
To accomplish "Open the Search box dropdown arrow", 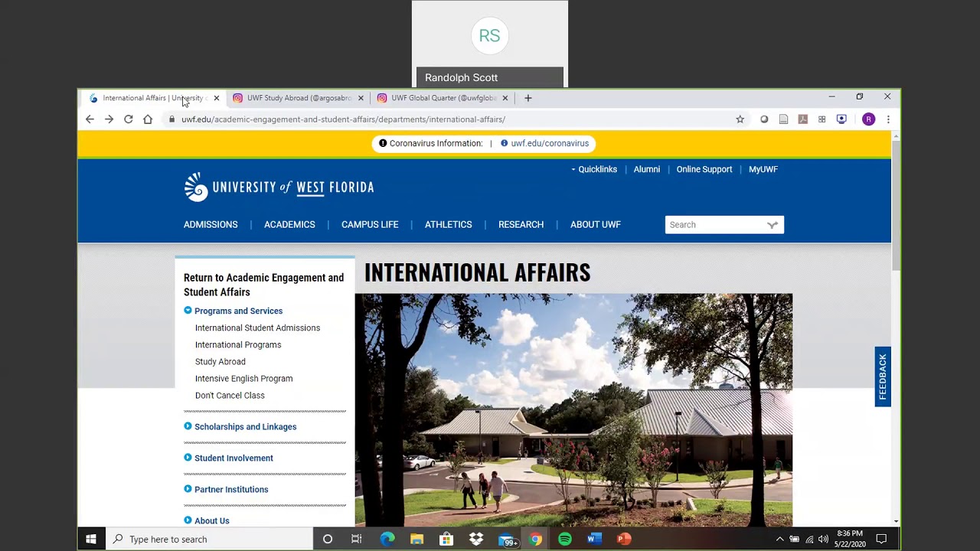I will point(773,225).
